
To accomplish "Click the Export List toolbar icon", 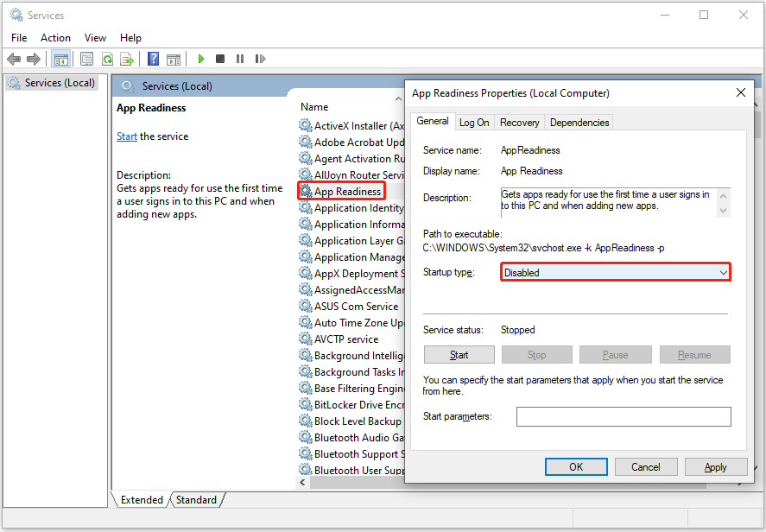I will [x=127, y=59].
